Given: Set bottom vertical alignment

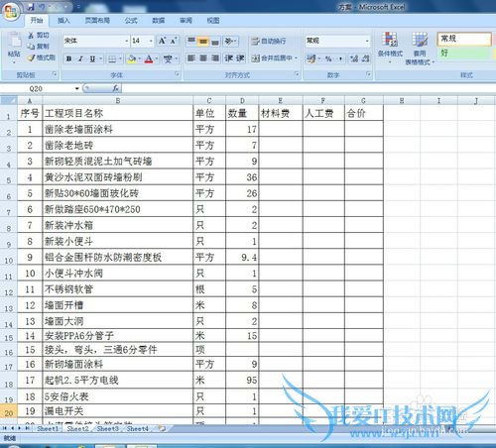Looking at the screenshot, I should click(x=215, y=42).
